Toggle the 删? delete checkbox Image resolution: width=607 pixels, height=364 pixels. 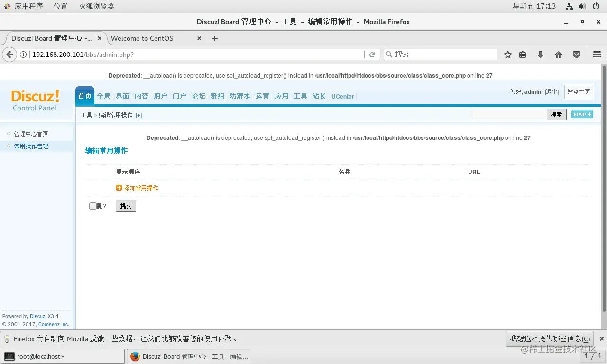(x=93, y=206)
